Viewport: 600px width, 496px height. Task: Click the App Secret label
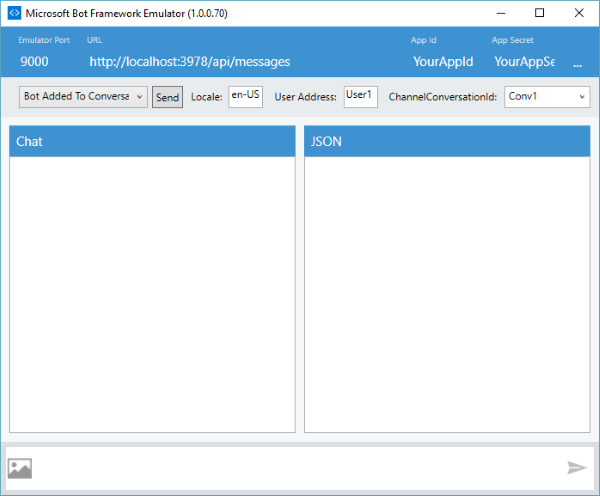click(512, 40)
